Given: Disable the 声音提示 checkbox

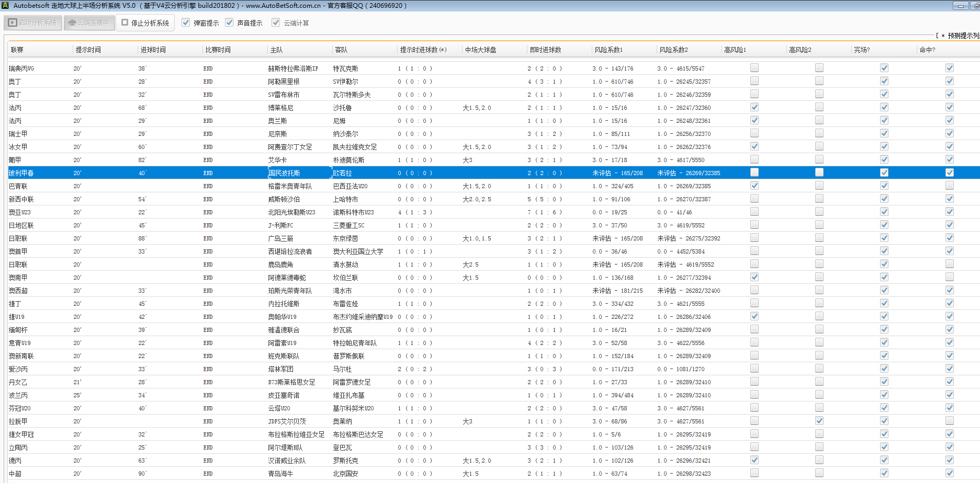Looking at the screenshot, I should point(229,22).
